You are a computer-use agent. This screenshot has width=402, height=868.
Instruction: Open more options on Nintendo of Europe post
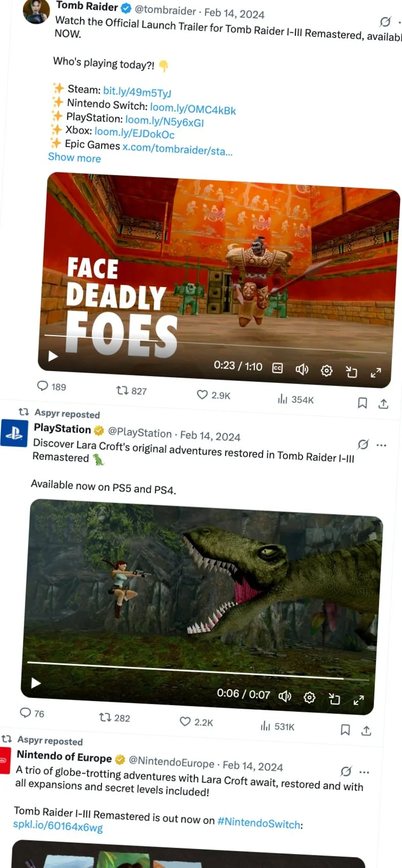click(x=364, y=772)
